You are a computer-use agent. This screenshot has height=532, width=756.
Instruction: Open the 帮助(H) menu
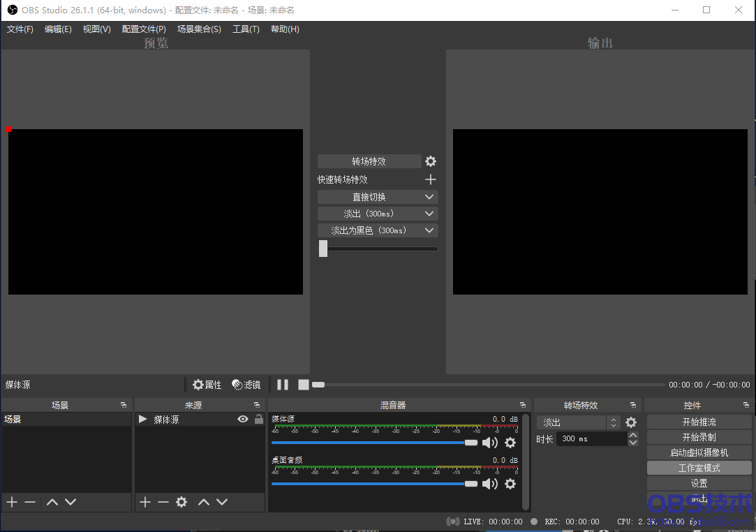(x=285, y=29)
